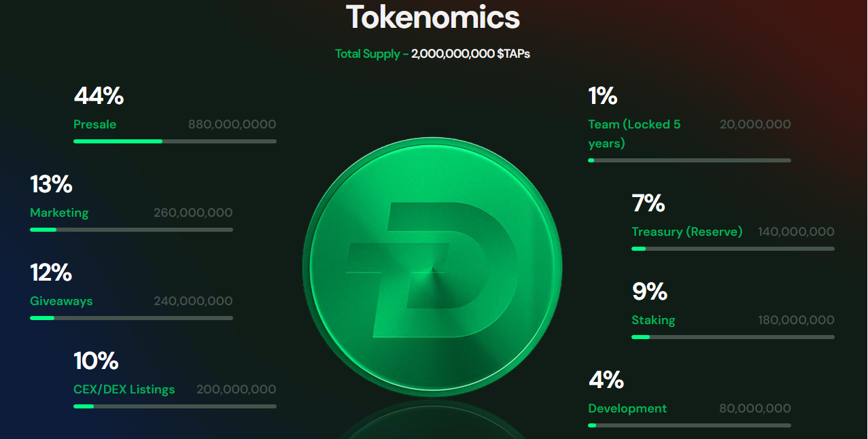Click the Treasury (Reserve) progress bar
This screenshot has height=439, width=868.
pyautogui.click(x=733, y=249)
